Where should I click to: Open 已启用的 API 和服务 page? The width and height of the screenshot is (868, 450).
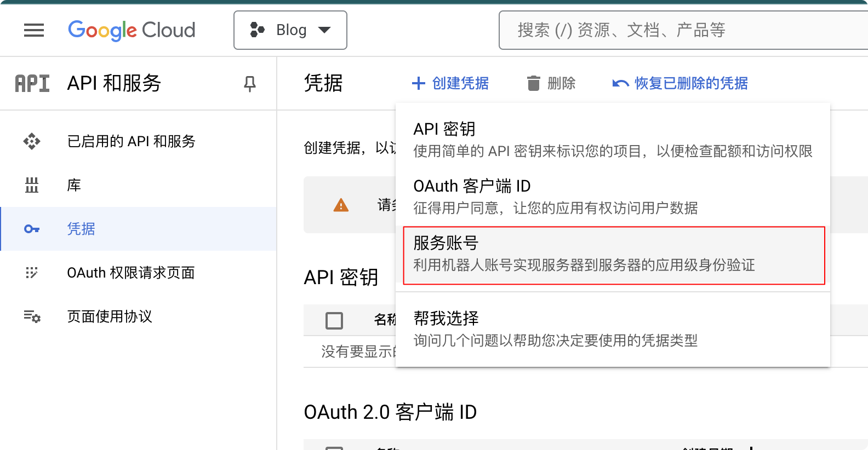point(138,141)
